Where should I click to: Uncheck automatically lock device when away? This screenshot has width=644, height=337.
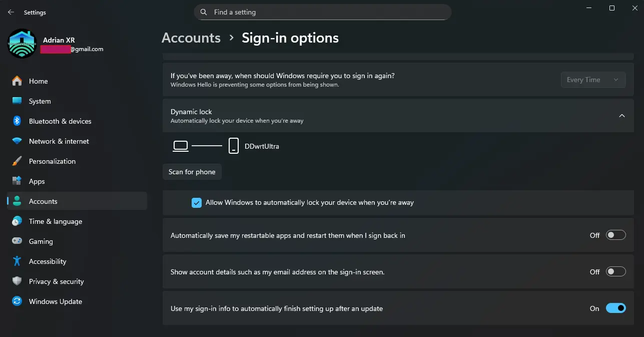[197, 203]
